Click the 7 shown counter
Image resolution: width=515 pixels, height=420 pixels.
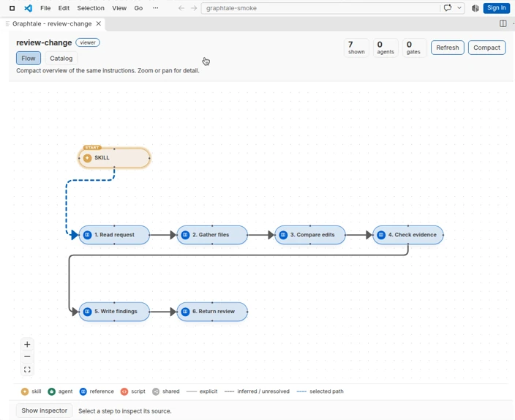356,48
